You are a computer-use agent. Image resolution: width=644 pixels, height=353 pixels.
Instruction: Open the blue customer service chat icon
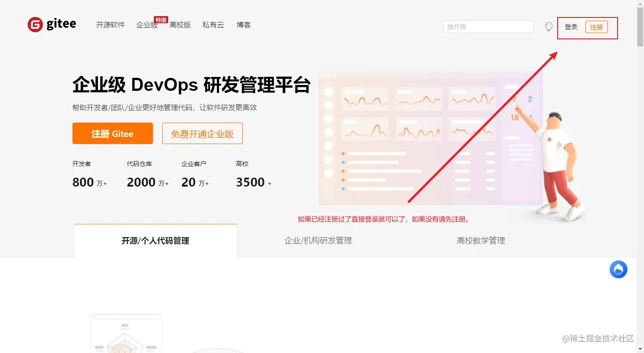point(619,269)
